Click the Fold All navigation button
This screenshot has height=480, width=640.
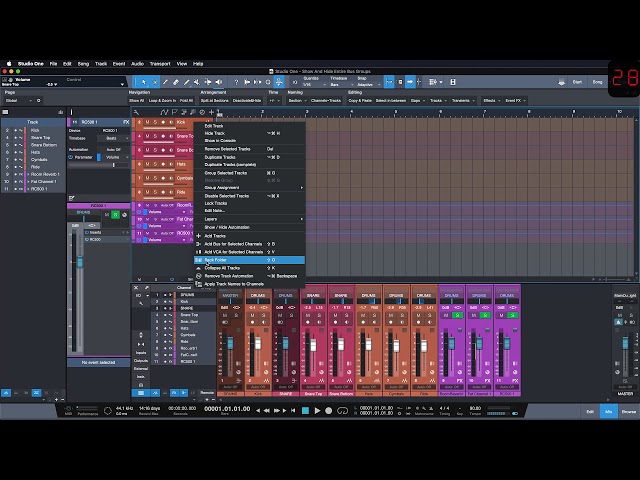[186, 100]
